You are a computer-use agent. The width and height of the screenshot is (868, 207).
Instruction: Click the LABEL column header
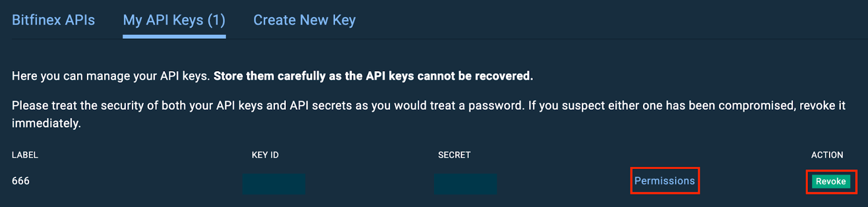click(25, 155)
